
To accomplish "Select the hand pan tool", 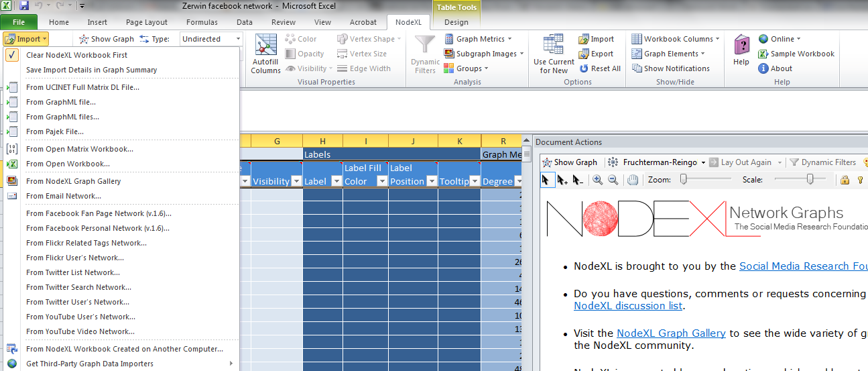I will (632, 180).
